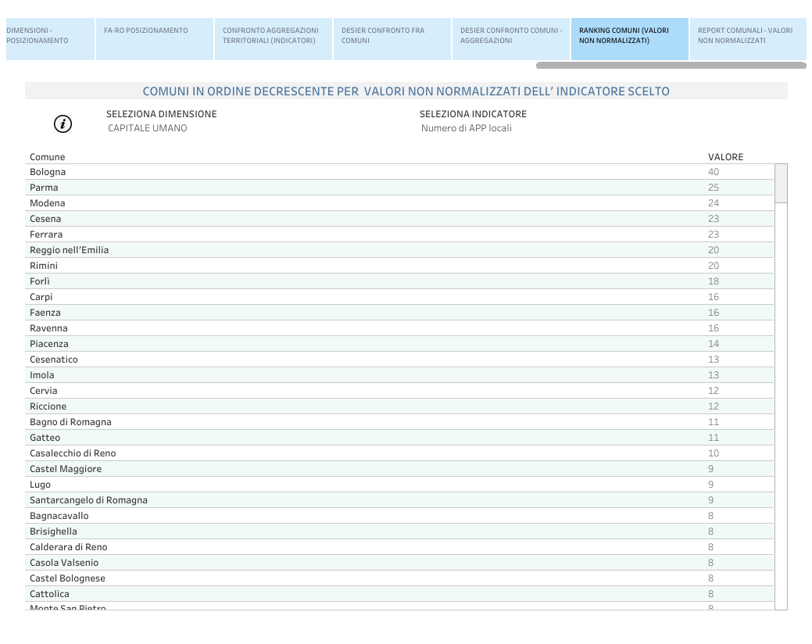Select the Cesenatico row
This screenshot has width=812, height=644.
[x=399, y=360]
